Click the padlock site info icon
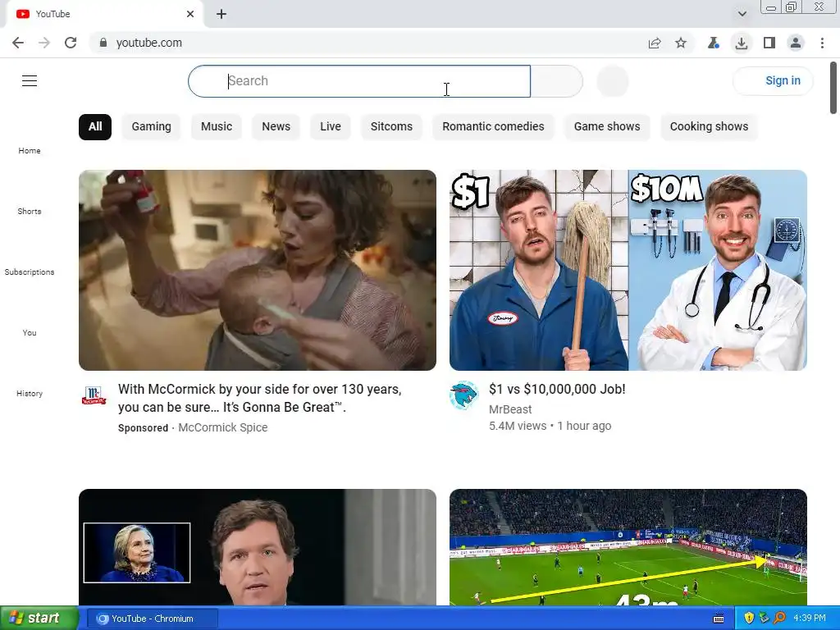Image resolution: width=840 pixels, height=630 pixels. [x=103, y=43]
